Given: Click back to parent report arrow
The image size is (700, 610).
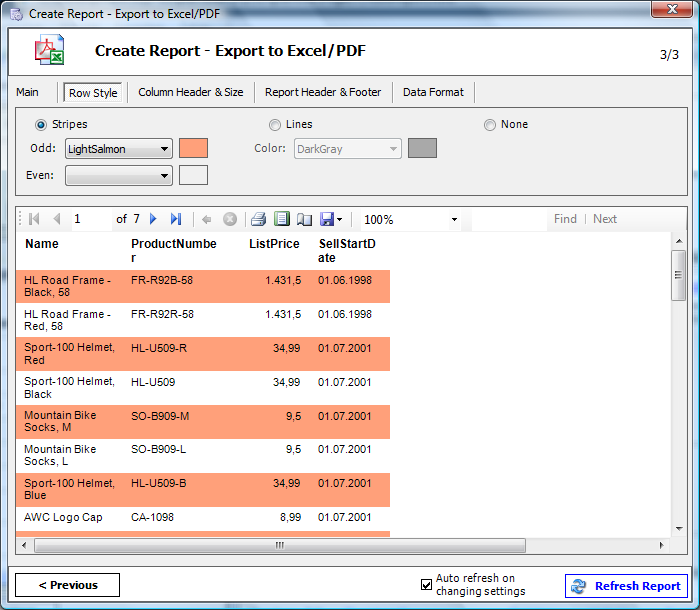Looking at the screenshot, I should click(x=206, y=219).
